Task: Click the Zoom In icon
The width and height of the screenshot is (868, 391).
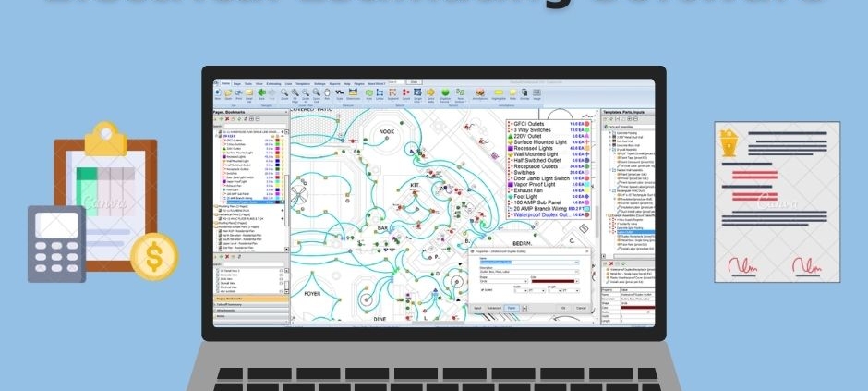Action: click(x=306, y=92)
